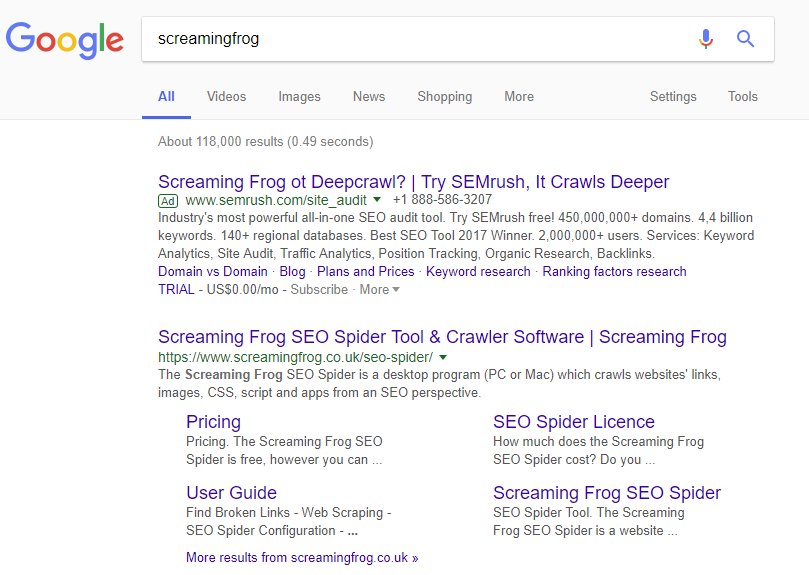
Task: Click the semrush.com/site_audit URL
Action: (x=276, y=200)
